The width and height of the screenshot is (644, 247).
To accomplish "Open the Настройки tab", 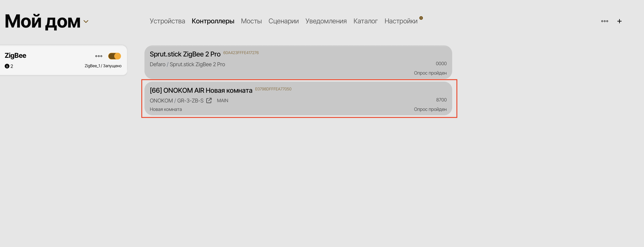I will tap(401, 21).
